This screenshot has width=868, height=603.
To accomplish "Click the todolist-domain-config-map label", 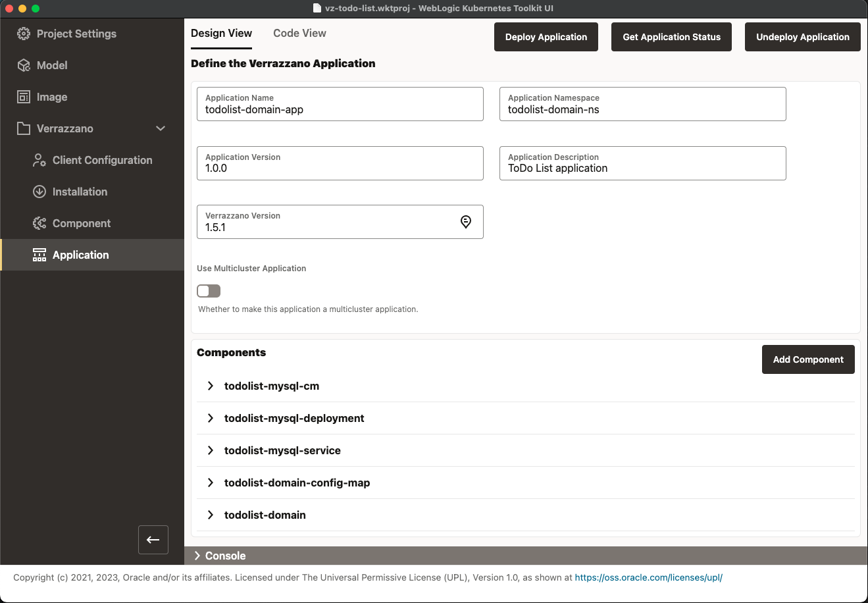I will 297,483.
